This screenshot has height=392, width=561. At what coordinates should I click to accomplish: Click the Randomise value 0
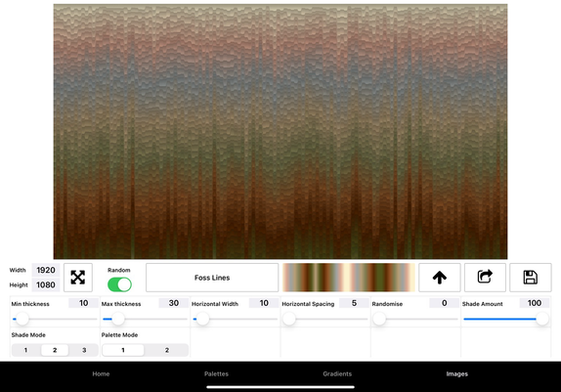(445, 303)
